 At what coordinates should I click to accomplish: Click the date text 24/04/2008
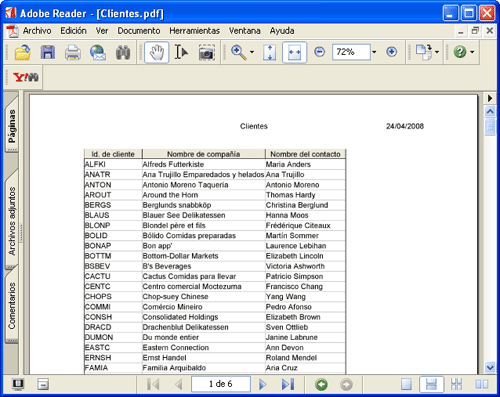[x=405, y=126]
